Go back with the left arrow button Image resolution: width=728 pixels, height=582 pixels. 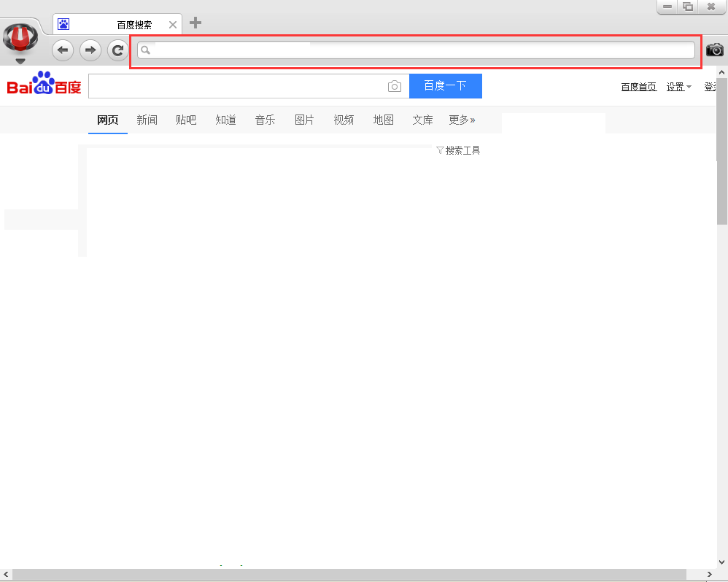click(x=63, y=50)
